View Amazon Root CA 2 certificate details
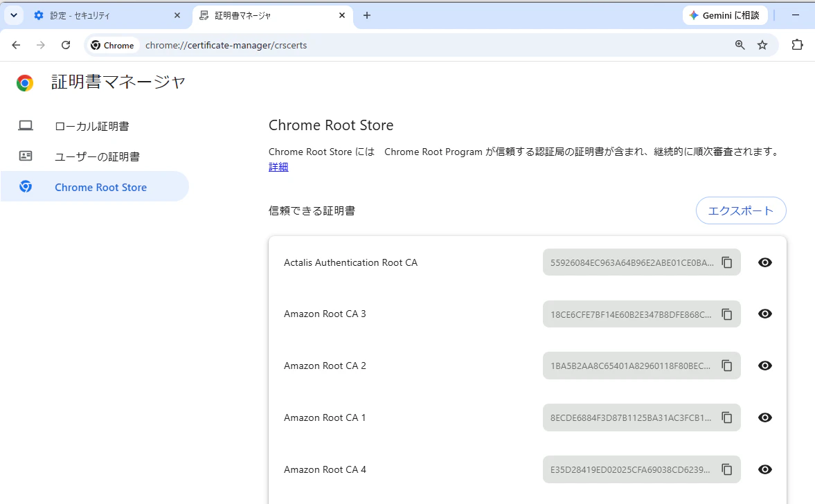This screenshot has width=815, height=504. pyautogui.click(x=764, y=366)
